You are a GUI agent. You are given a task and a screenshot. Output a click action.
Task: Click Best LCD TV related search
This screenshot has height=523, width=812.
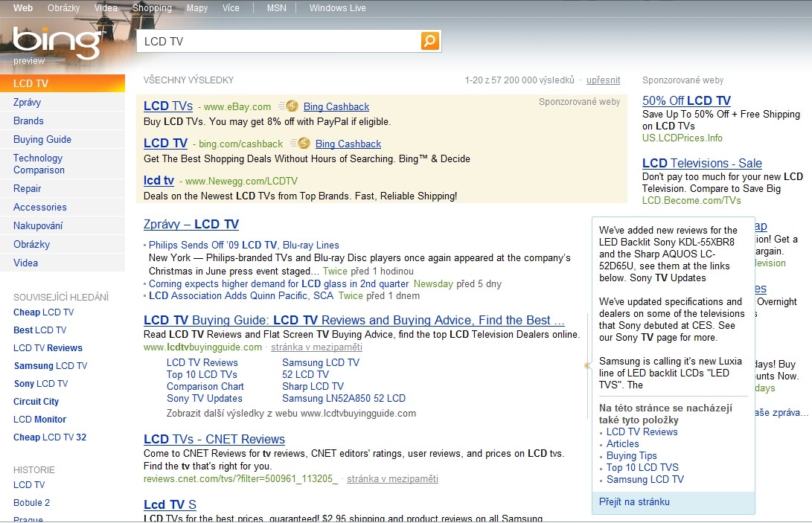(40, 330)
